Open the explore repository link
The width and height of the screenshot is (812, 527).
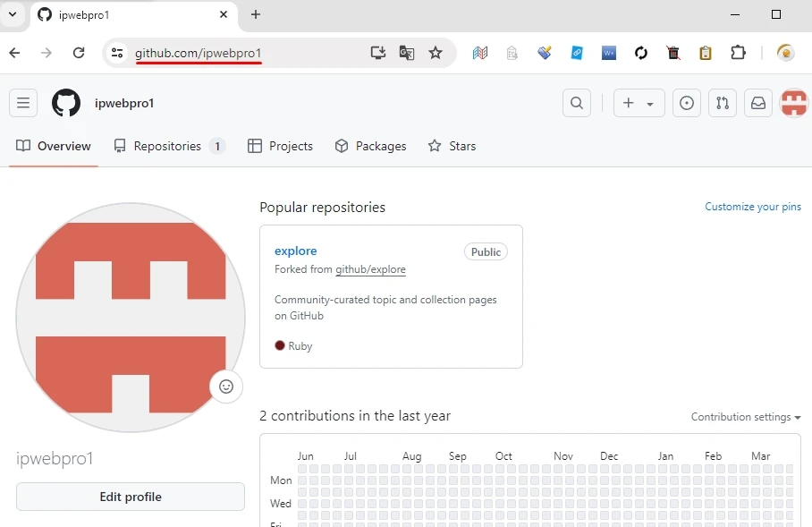pyautogui.click(x=296, y=251)
